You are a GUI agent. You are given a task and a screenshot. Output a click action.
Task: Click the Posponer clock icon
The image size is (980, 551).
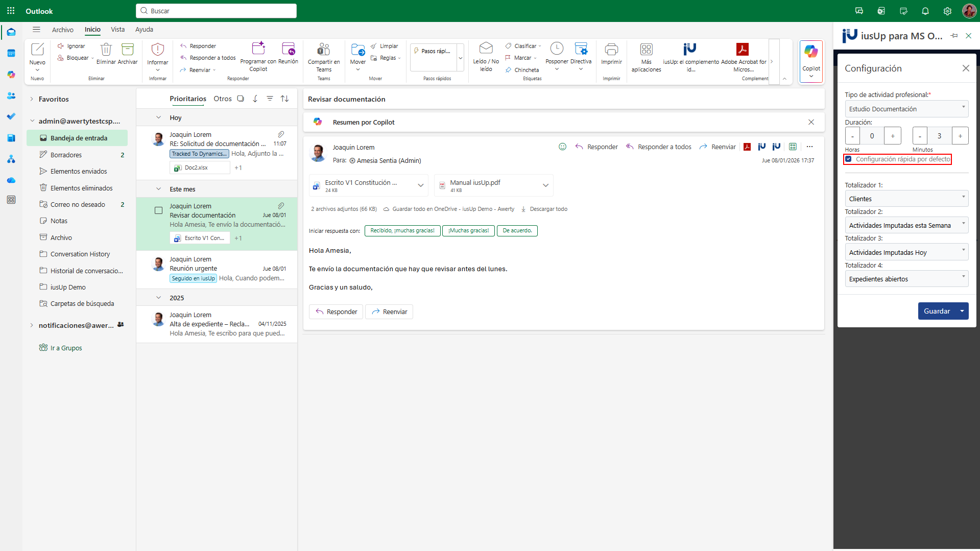[x=557, y=49]
